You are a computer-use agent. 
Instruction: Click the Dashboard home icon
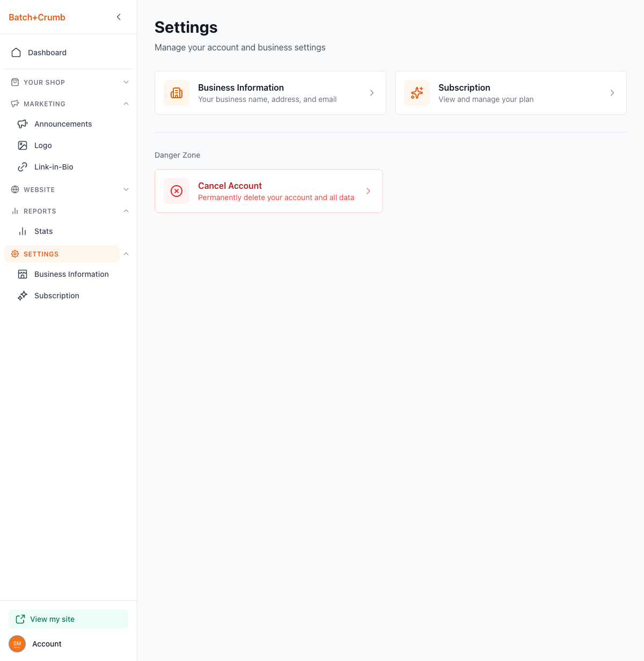click(x=17, y=53)
